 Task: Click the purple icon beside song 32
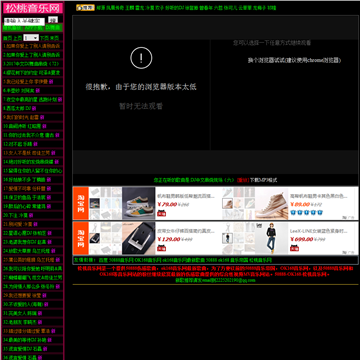point(40,322)
